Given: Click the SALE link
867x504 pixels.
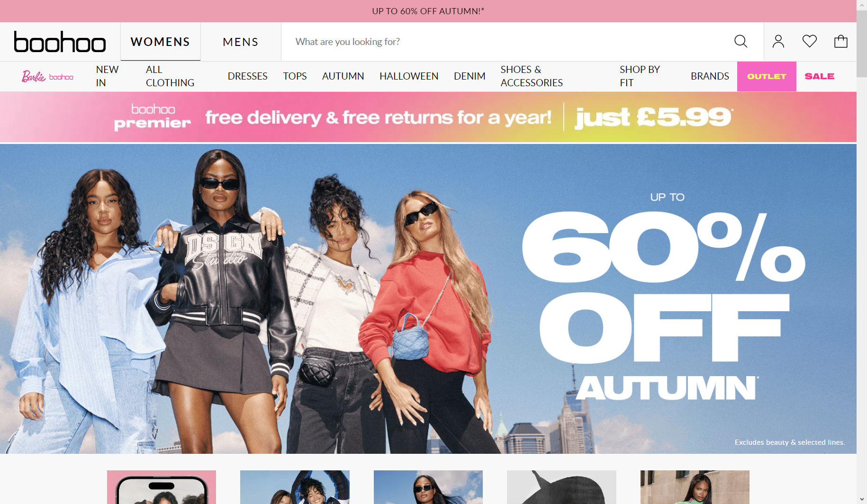Looking at the screenshot, I should (819, 76).
